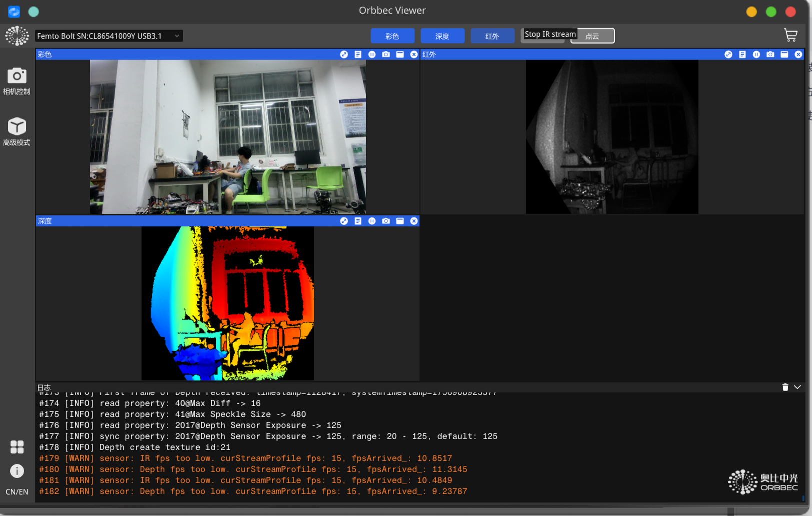812x516 pixels.
Task: Select log line #179 IR fps too low
Action: [x=246, y=458]
